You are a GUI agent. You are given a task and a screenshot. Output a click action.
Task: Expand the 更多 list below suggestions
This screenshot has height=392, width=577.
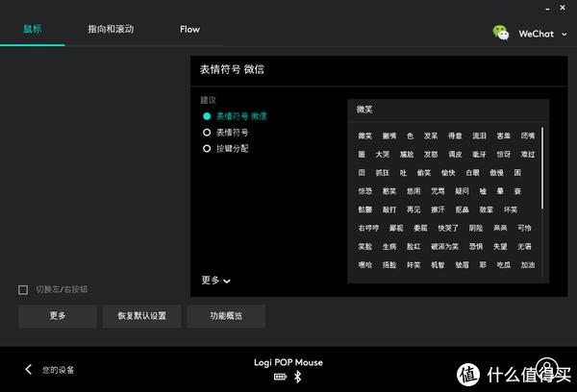pos(215,281)
